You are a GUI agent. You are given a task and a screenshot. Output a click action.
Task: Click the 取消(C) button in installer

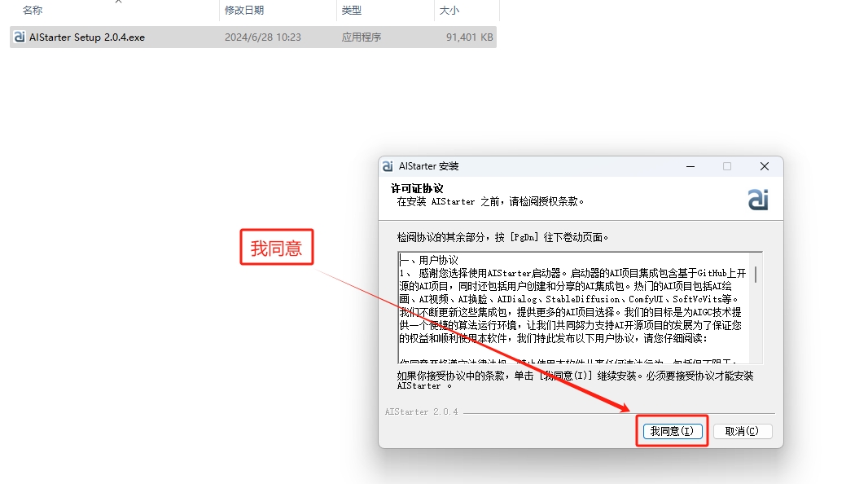pyautogui.click(x=742, y=431)
